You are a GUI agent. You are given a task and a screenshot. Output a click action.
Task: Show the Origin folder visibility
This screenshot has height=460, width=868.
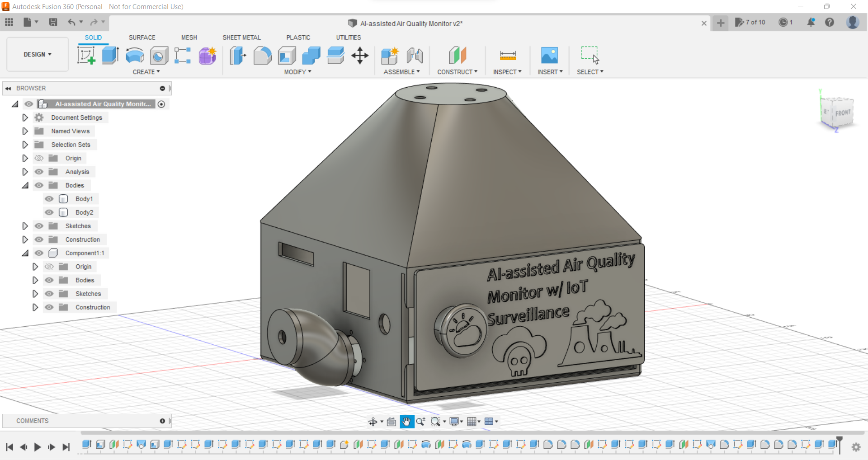[39, 158]
